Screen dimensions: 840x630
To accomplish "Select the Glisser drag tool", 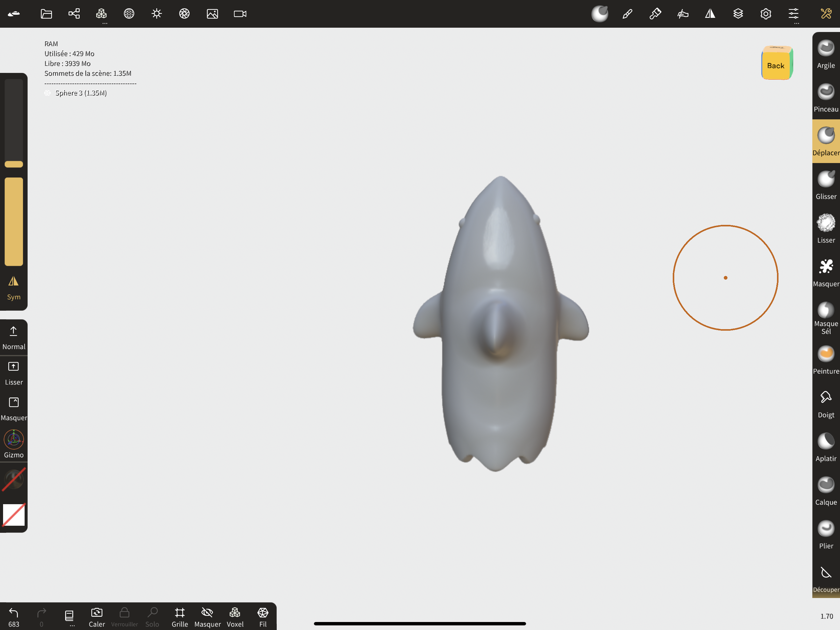I will click(826, 185).
